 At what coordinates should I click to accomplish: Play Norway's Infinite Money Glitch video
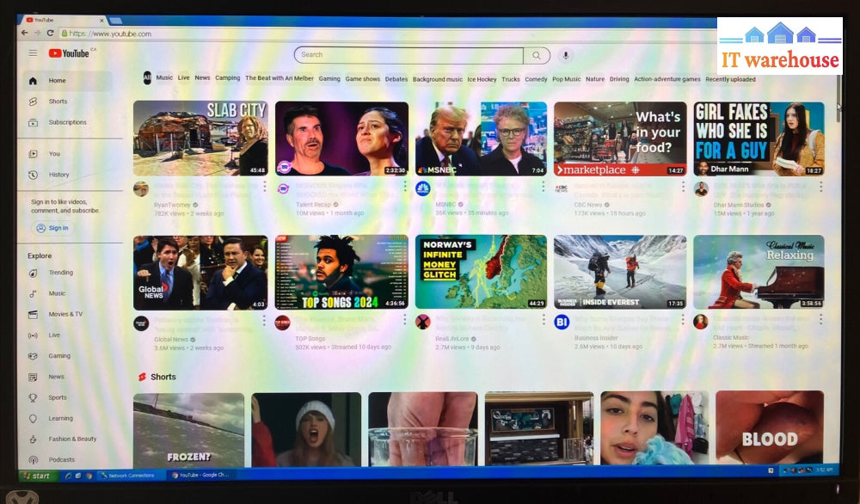(x=480, y=272)
